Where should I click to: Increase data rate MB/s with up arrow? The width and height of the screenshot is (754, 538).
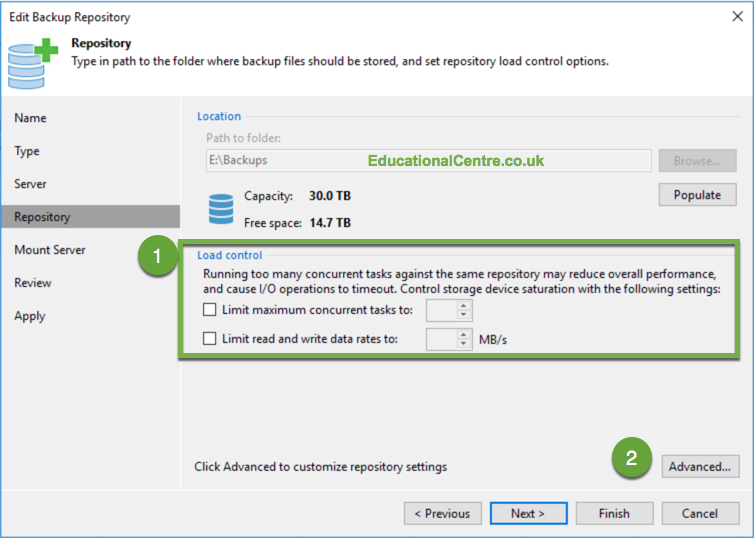pos(464,334)
